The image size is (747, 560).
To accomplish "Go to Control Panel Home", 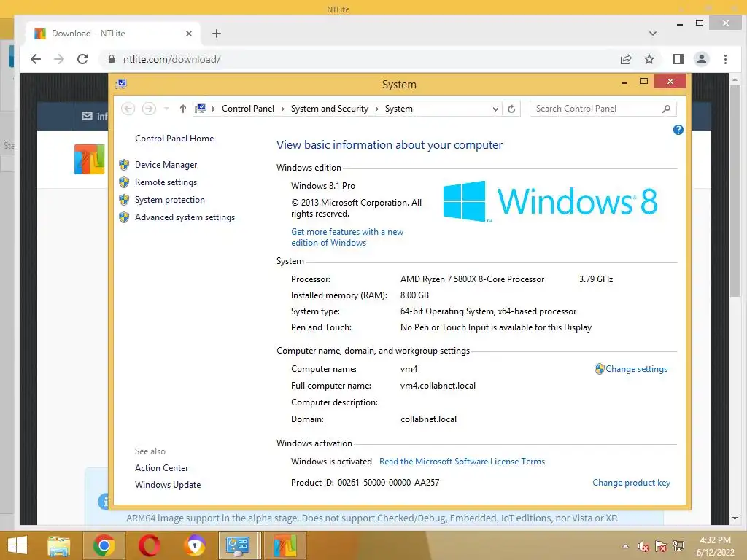I will click(x=174, y=138).
